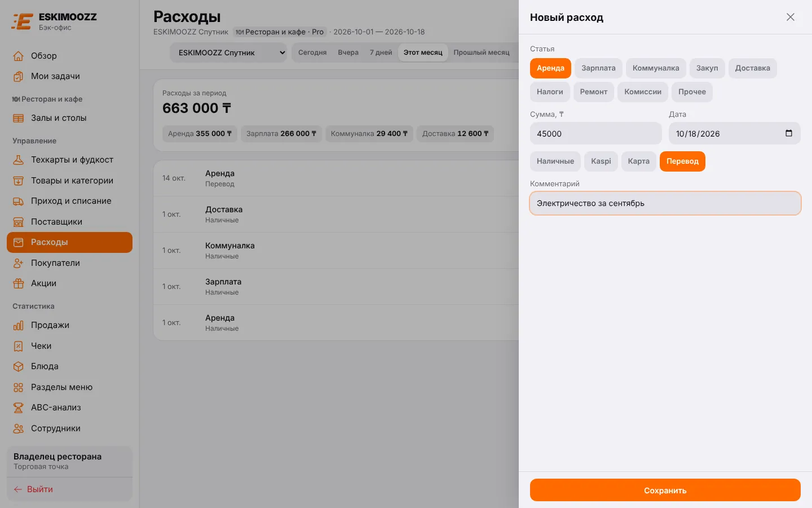Click the 663 000 ₸ total amount
The height and width of the screenshot is (508, 812).
pyautogui.click(x=197, y=108)
